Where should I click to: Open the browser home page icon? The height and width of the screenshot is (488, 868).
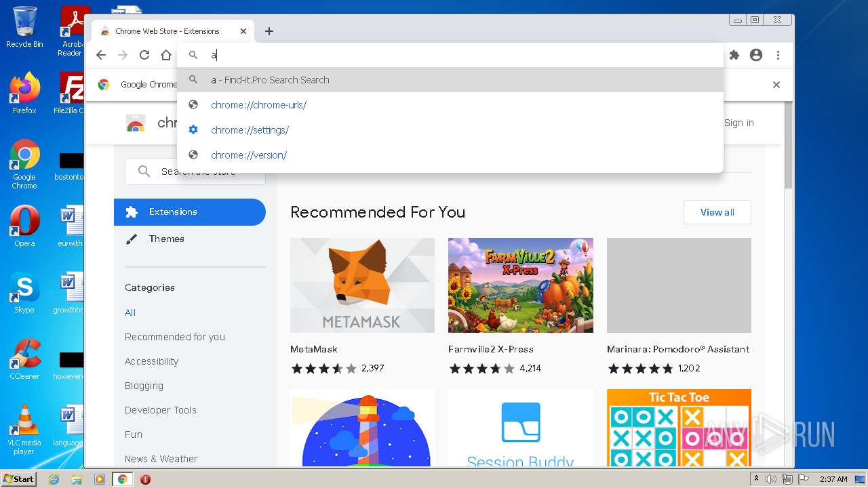(166, 56)
